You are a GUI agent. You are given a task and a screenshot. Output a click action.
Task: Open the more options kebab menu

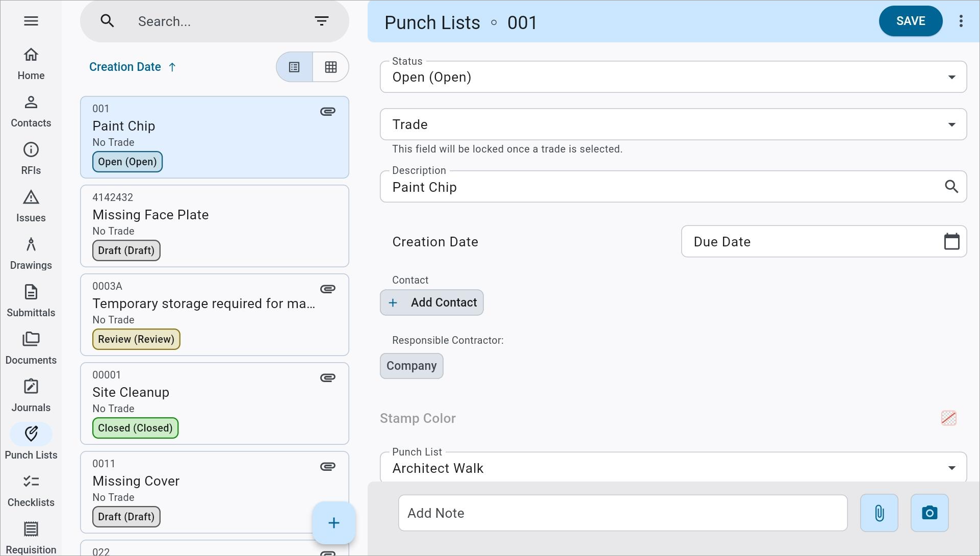point(961,21)
